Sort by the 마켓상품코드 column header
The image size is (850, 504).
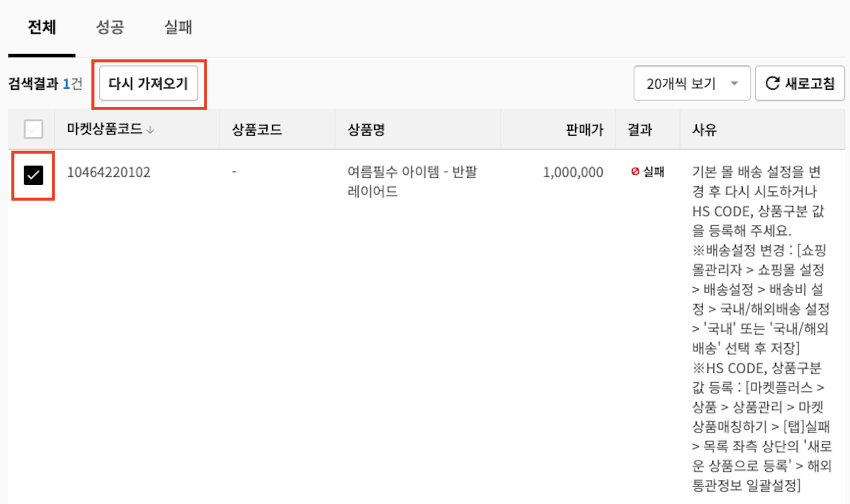[x=105, y=129]
